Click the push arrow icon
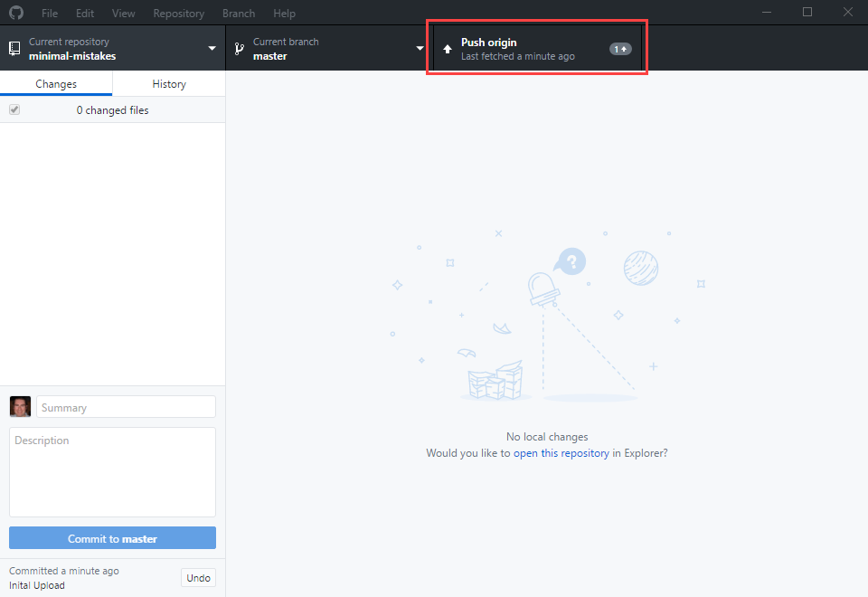 coord(448,49)
